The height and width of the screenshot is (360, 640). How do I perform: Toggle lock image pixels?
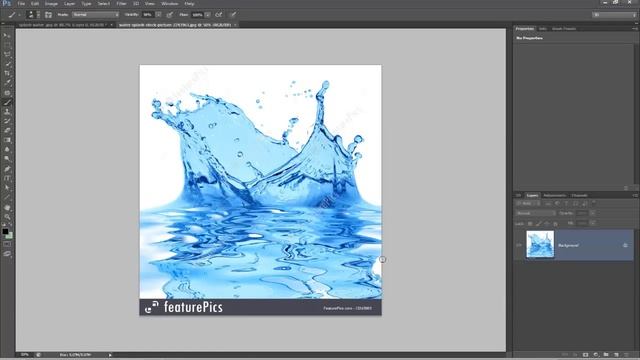[x=538, y=224]
